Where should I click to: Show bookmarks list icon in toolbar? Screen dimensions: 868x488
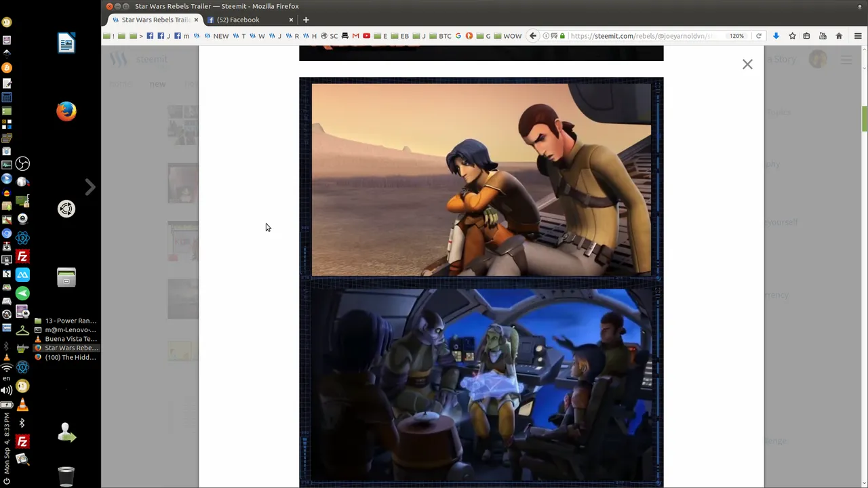[807, 36]
